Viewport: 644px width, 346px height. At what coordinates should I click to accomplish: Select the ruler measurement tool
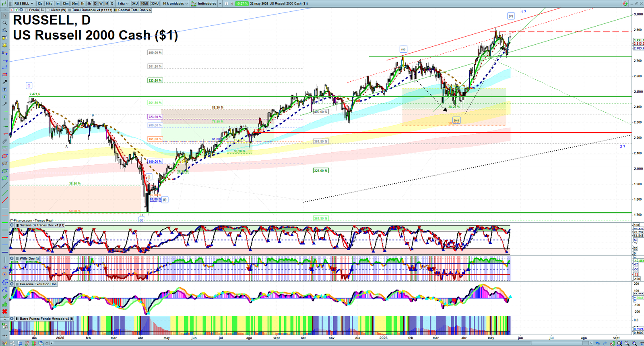[4, 141]
